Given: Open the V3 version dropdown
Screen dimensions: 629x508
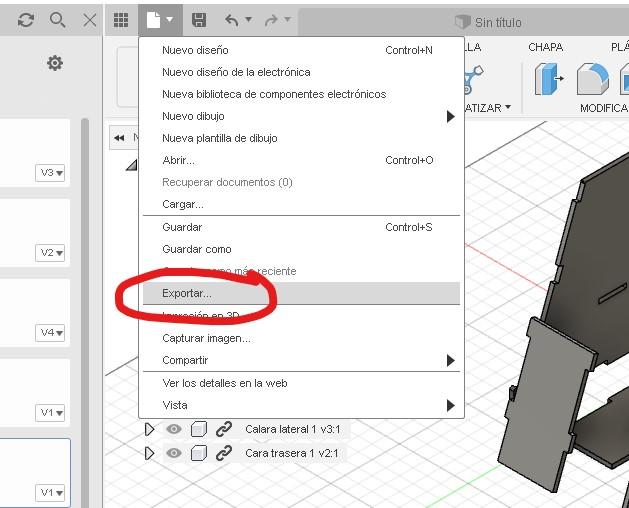Looking at the screenshot, I should [50, 173].
